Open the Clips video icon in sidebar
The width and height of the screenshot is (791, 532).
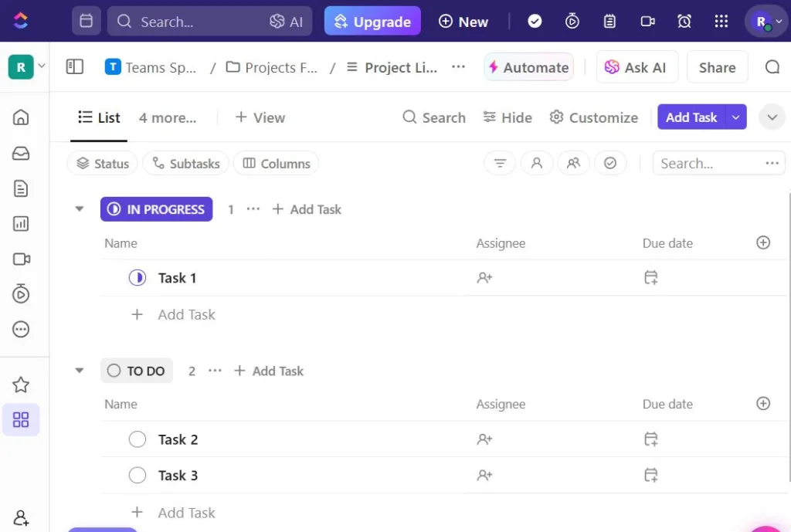click(x=21, y=259)
